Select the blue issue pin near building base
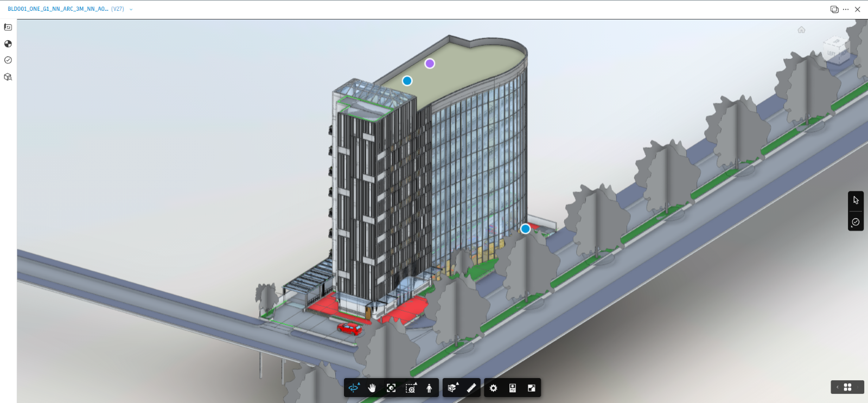The height and width of the screenshot is (403, 868). [525, 229]
